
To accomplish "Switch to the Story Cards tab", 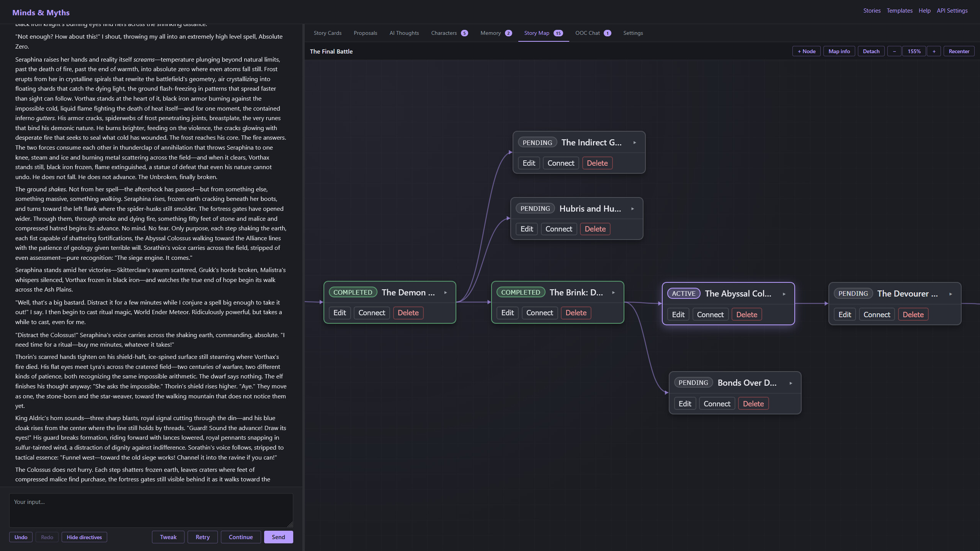I will coord(328,33).
